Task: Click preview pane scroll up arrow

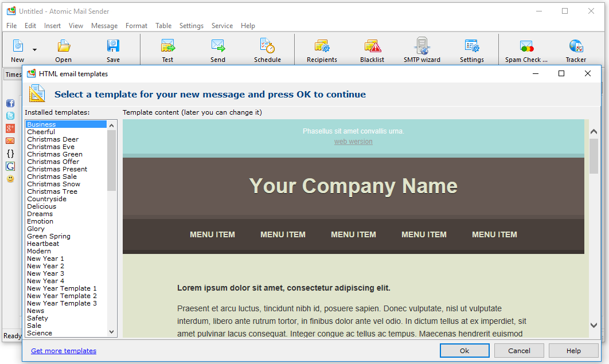Action: pos(594,132)
